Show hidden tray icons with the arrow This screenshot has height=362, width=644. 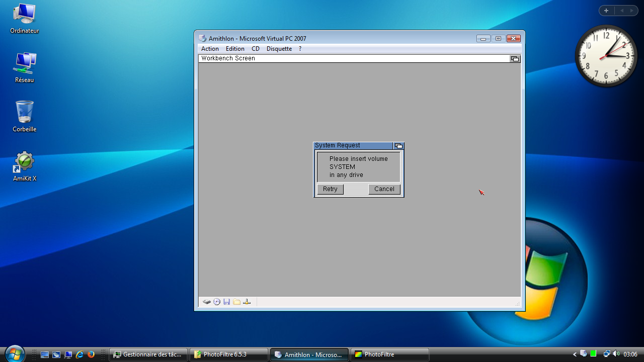click(x=575, y=354)
